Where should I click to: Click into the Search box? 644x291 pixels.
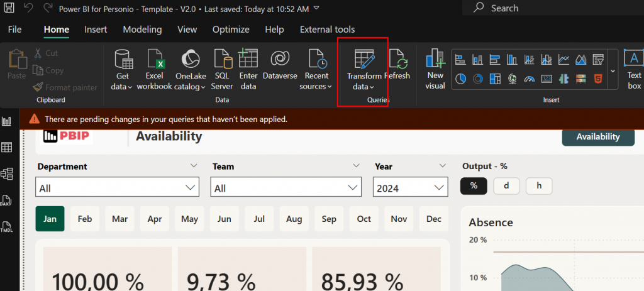[553, 8]
